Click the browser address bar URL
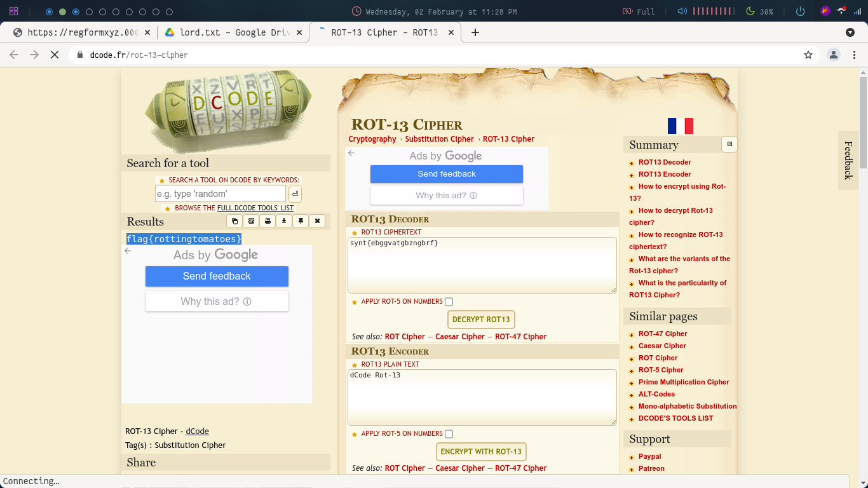868x488 pixels. point(139,55)
